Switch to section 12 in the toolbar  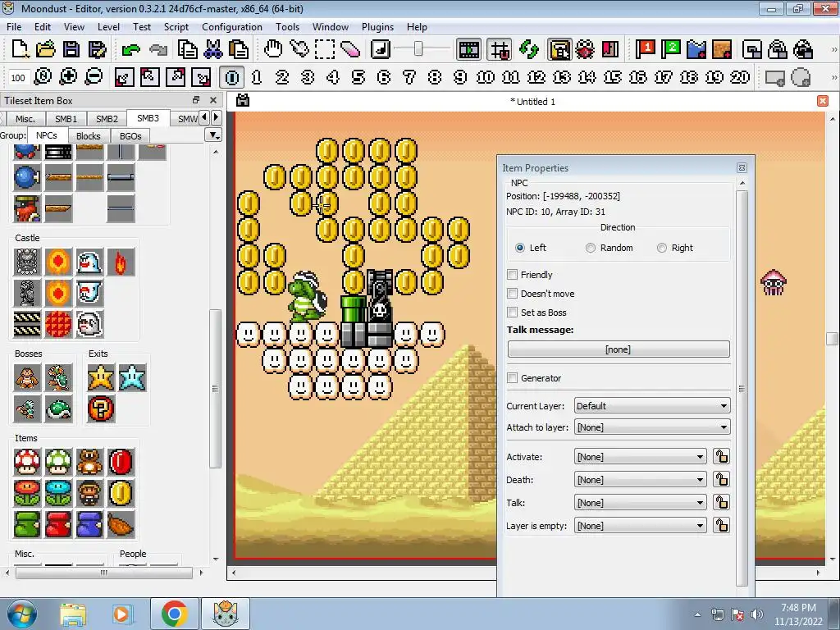point(536,78)
